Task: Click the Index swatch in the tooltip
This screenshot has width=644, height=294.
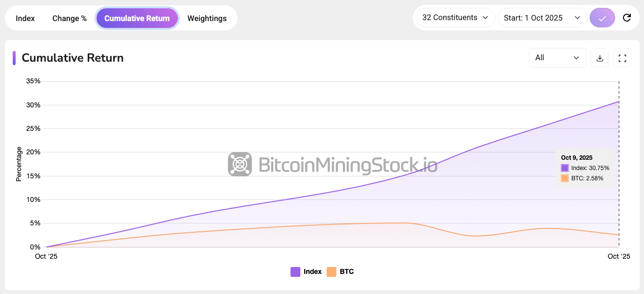Action: tap(565, 168)
